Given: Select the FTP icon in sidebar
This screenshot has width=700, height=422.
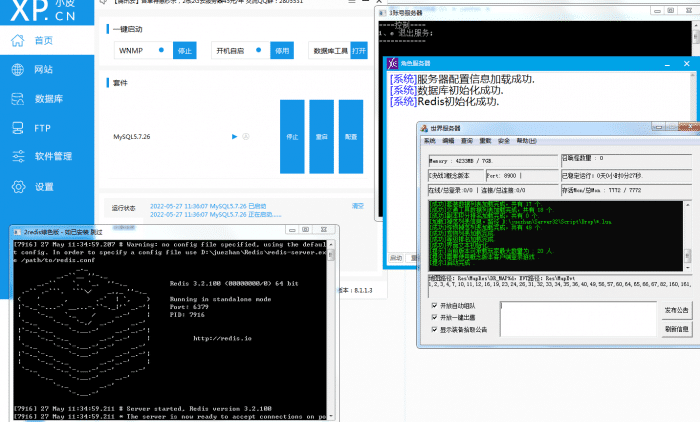Looking at the screenshot, I should click(17, 128).
